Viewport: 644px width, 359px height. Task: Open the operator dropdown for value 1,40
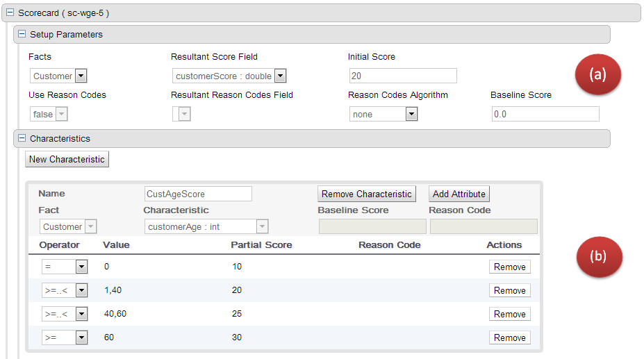[x=81, y=291]
